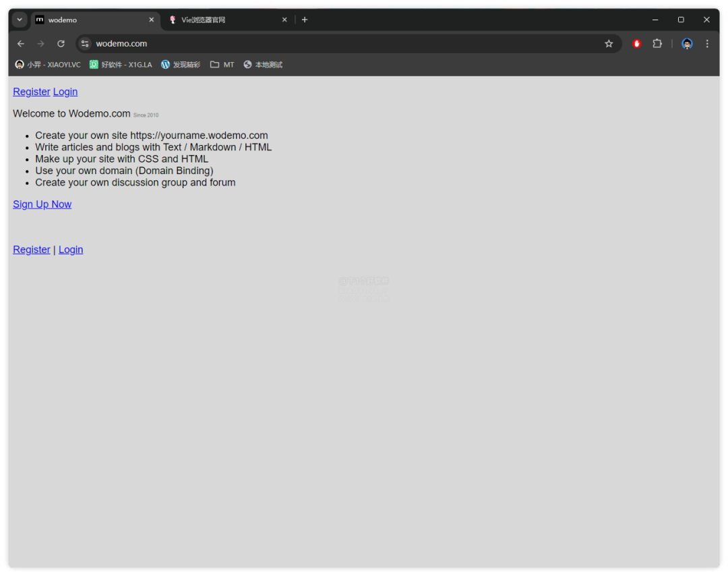This screenshot has height=576, width=728.
Task: Click the bottom Register link
Action: click(32, 250)
